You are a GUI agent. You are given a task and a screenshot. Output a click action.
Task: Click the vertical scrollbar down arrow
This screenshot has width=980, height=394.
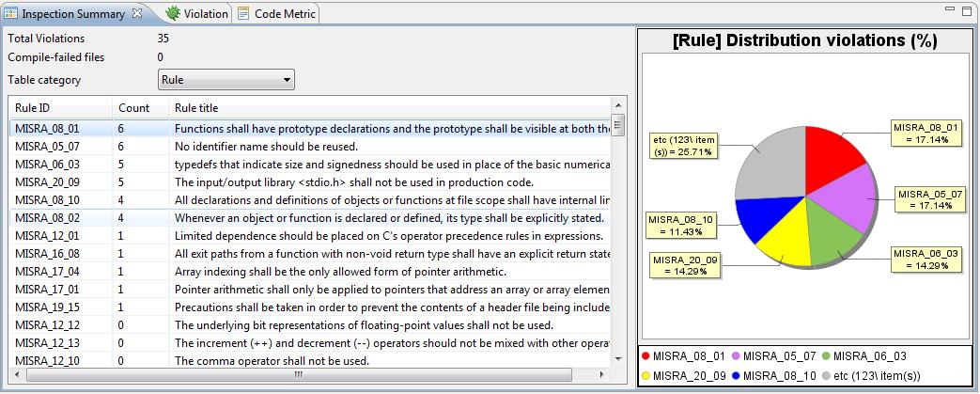point(618,358)
